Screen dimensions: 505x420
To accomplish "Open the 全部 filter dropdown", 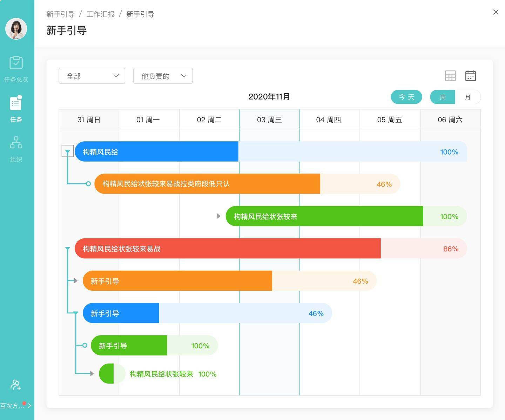I will pyautogui.click(x=92, y=75).
